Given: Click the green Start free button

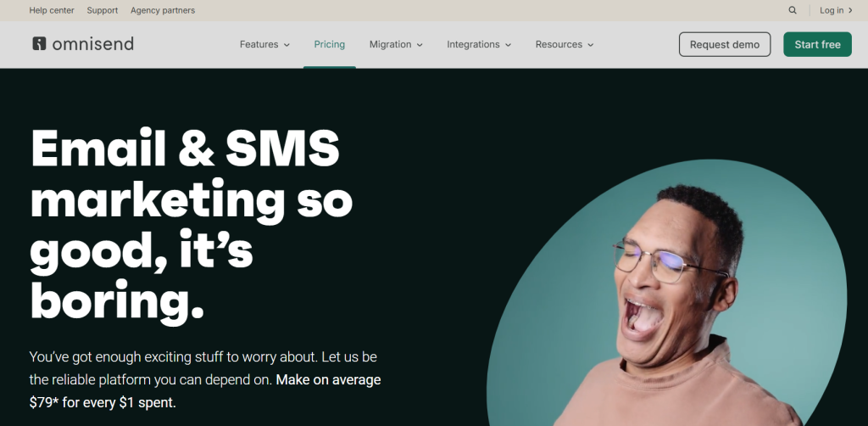Looking at the screenshot, I should click(818, 44).
